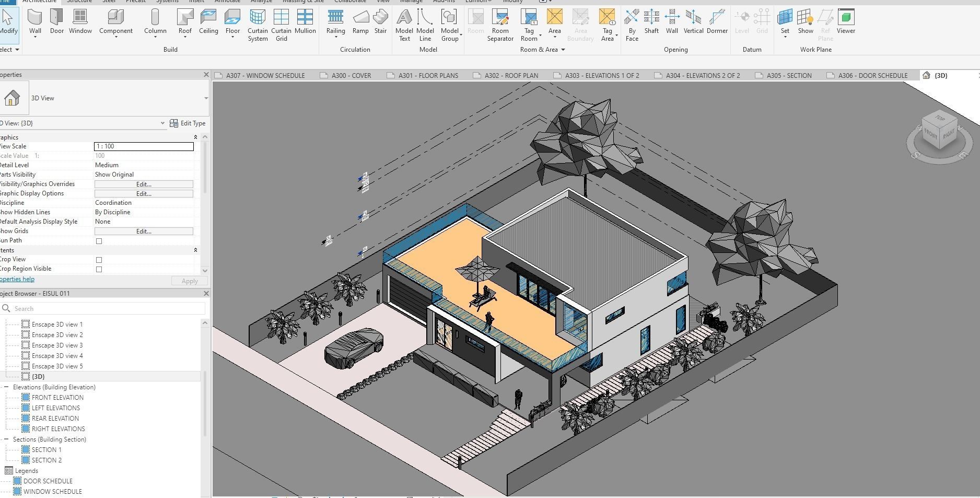The width and height of the screenshot is (980, 498).
Task: Open the Set work plane tool
Action: click(x=785, y=24)
